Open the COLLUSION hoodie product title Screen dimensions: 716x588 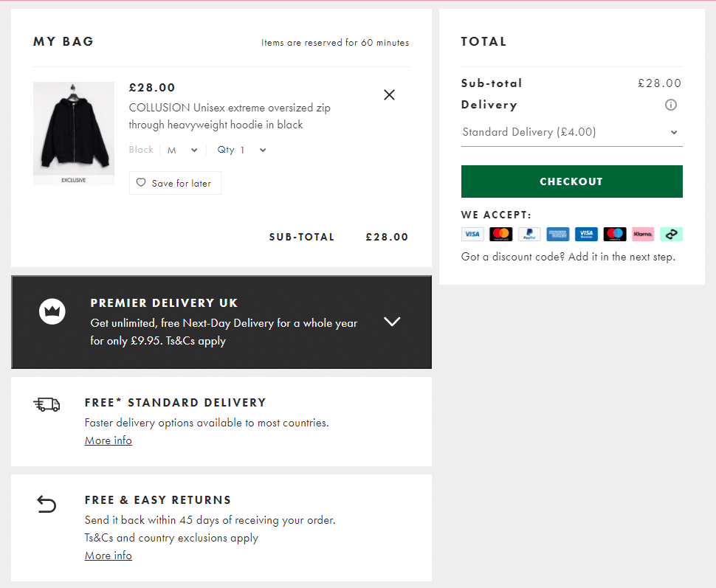pyautogui.click(x=230, y=117)
